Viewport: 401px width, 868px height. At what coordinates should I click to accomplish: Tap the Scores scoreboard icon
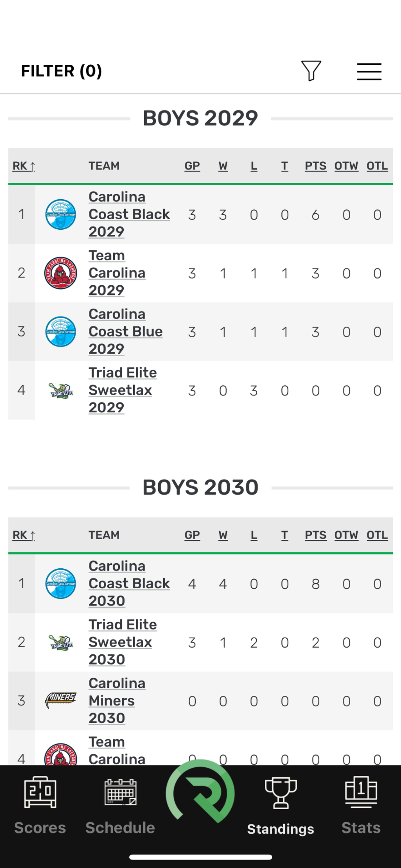click(40, 792)
